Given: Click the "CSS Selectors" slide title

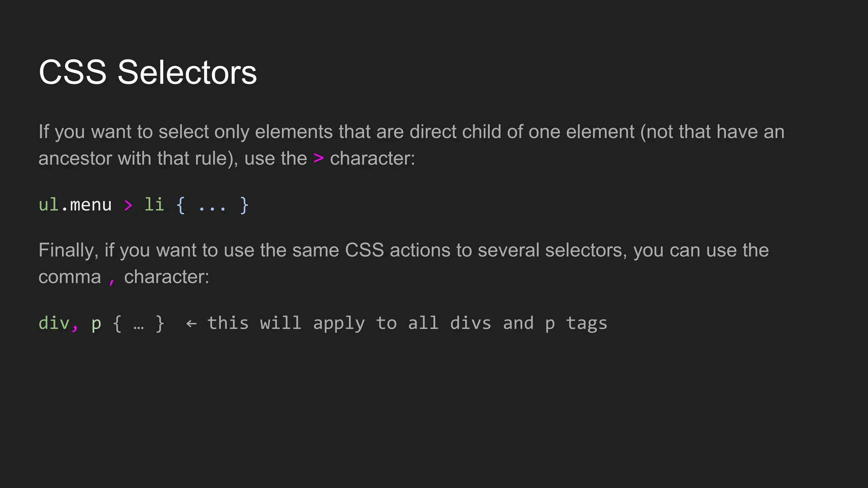Looking at the screenshot, I should coord(147,72).
